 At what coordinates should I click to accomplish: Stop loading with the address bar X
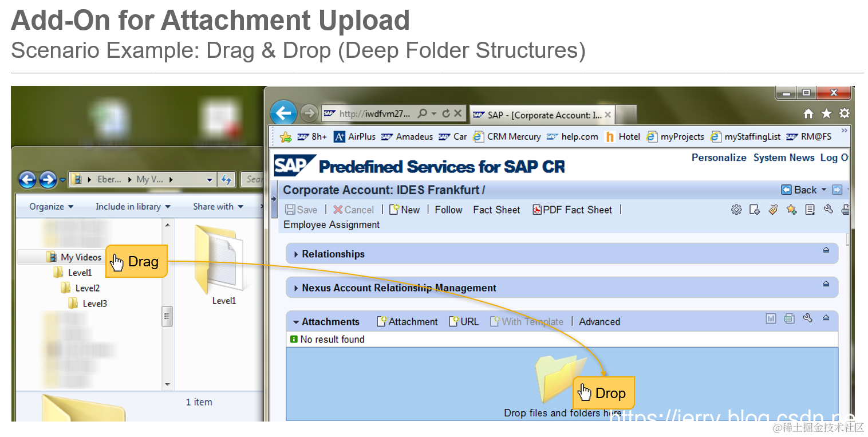tap(458, 113)
